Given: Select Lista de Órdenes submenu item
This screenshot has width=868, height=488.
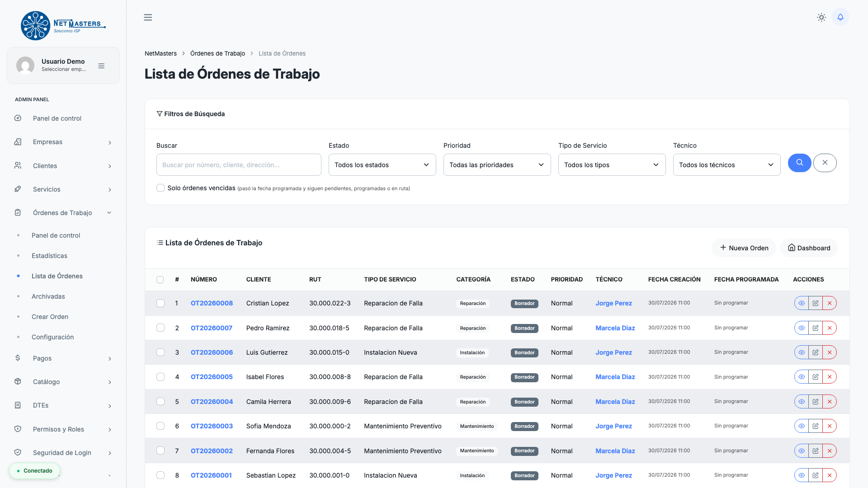Looking at the screenshot, I should [x=57, y=276].
